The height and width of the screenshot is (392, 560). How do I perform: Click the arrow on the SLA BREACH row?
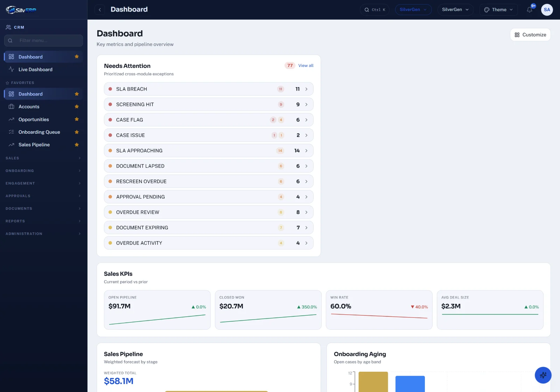pyautogui.click(x=306, y=89)
